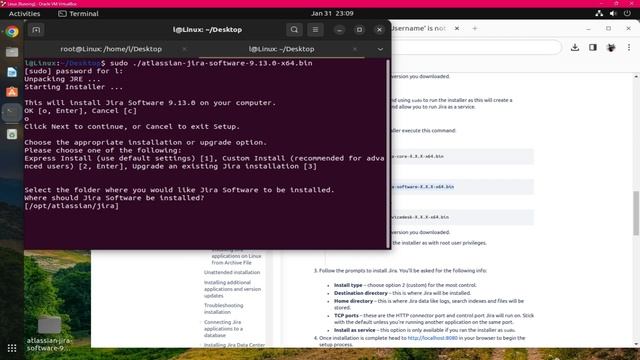Open the power menu icon
Screen dimensions: 640x360
(627, 13)
